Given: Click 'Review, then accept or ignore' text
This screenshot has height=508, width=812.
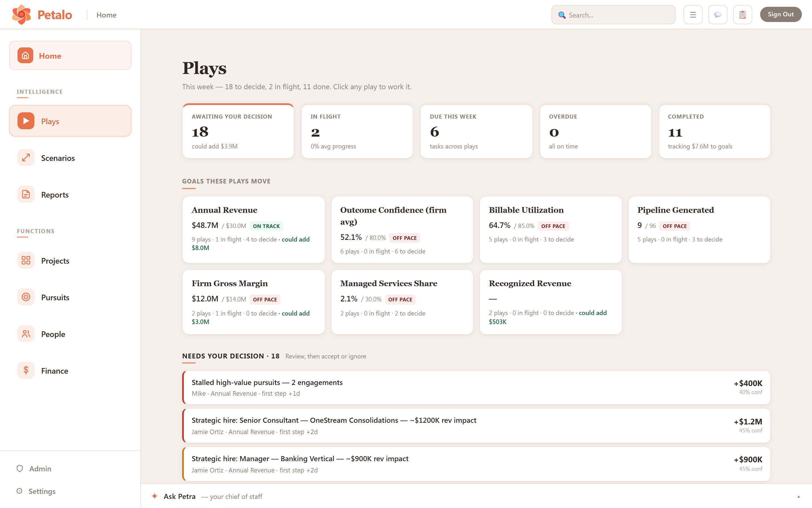Looking at the screenshot, I should pos(325,356).
